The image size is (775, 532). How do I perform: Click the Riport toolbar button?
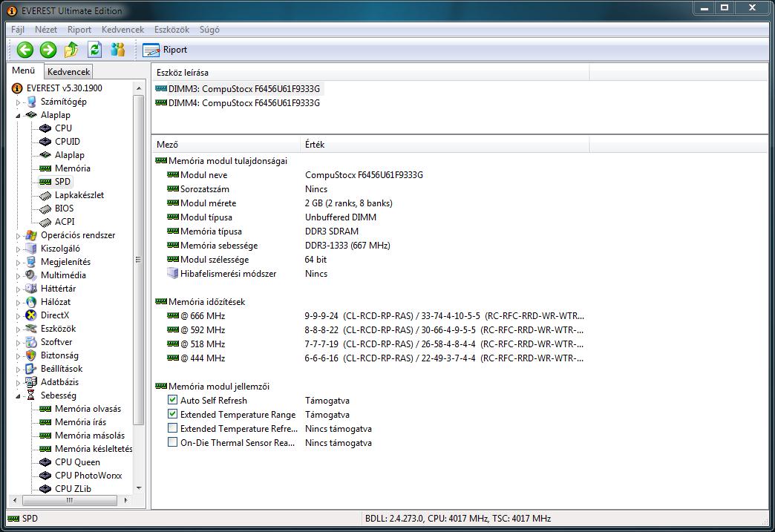tap(165, 50)
